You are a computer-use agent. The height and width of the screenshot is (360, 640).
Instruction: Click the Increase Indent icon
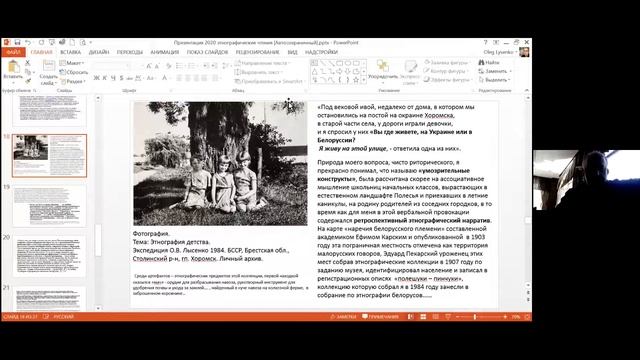(214, 66)
